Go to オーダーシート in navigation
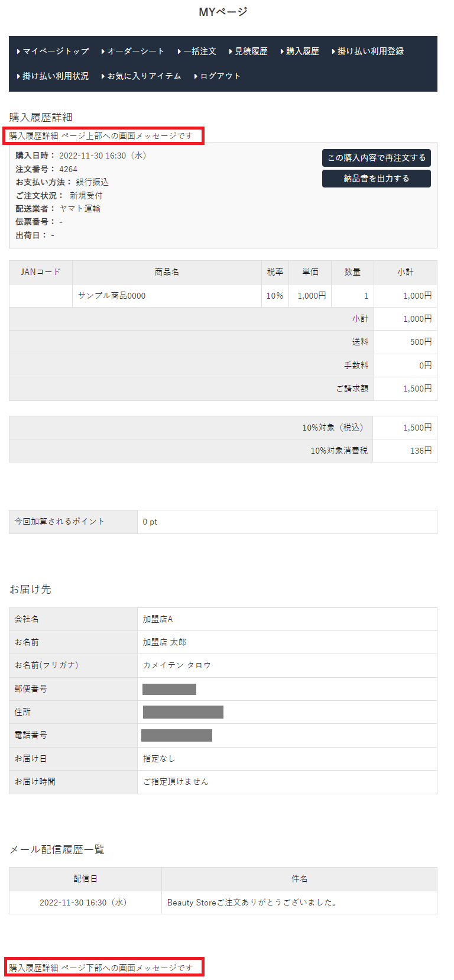The height and width of the screenshot is (980, 454). click(135, 51)
